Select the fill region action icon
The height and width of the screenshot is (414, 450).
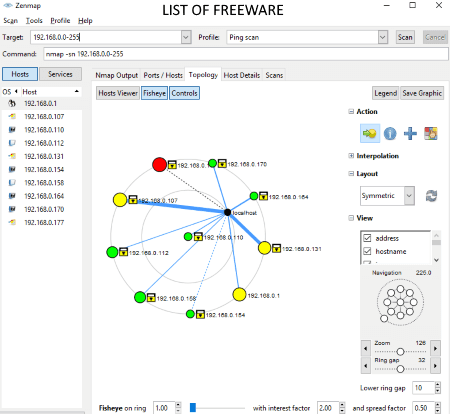[x=431, y=134]
